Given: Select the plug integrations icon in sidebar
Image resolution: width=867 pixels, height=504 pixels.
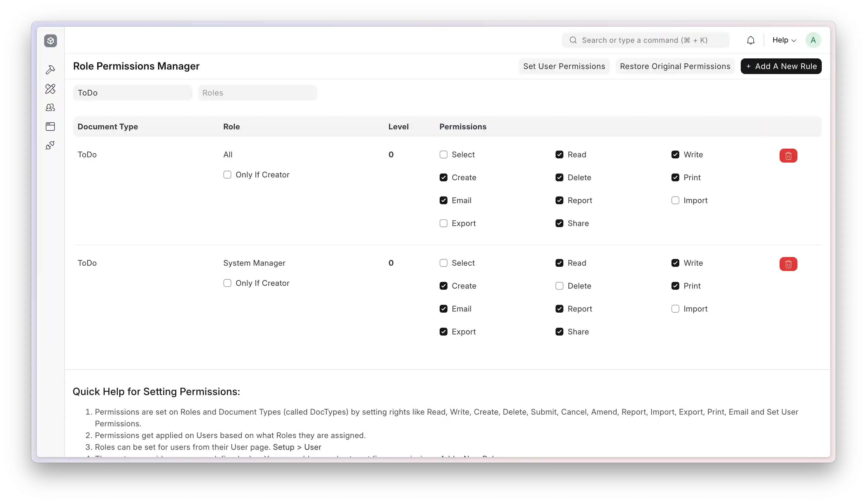Looking at the screenshot, I should click(x=50, y=145).
